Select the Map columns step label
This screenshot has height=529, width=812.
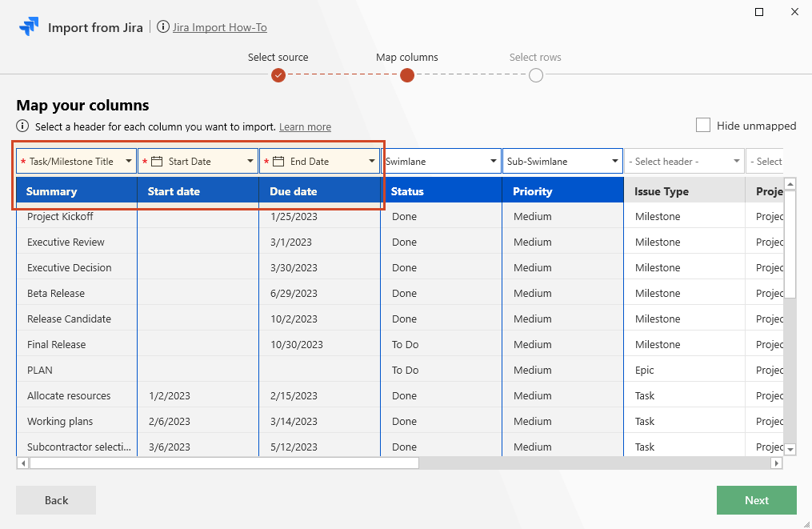click(x=406, y=57)
